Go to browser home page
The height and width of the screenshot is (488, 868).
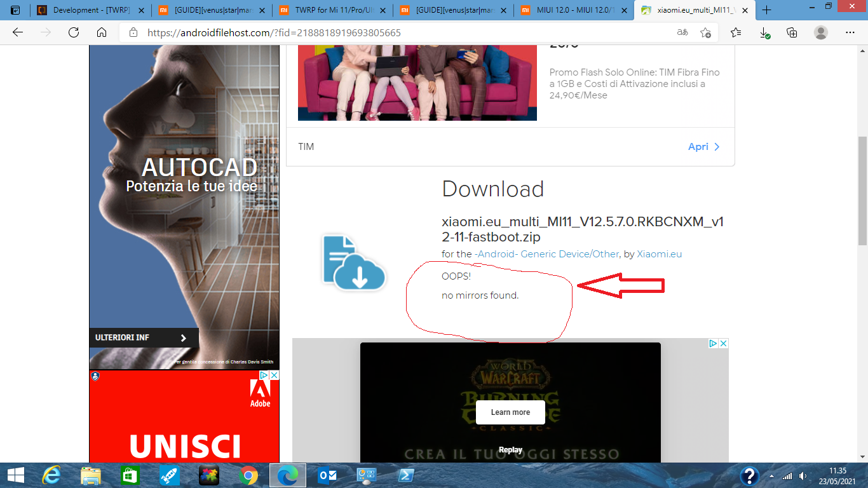(102, 32)
